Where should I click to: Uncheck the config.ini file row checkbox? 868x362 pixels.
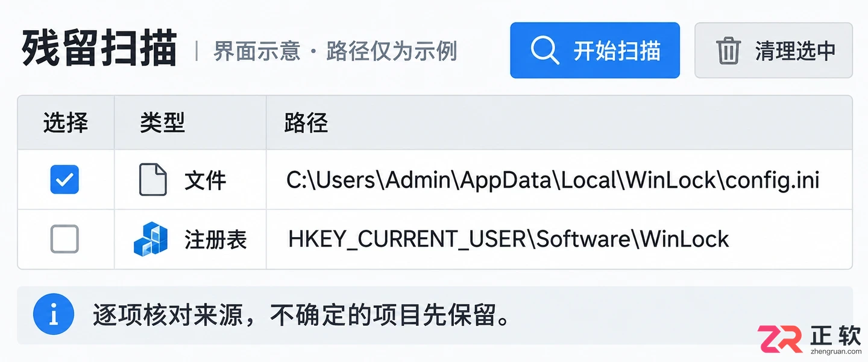pyautogui.click(x=64, y=179)
